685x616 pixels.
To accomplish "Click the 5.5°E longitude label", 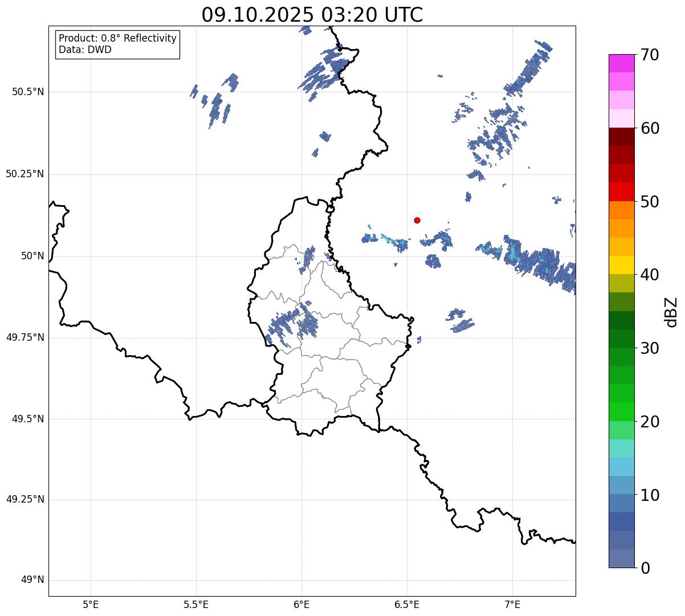I will click(x=196, y=604).
